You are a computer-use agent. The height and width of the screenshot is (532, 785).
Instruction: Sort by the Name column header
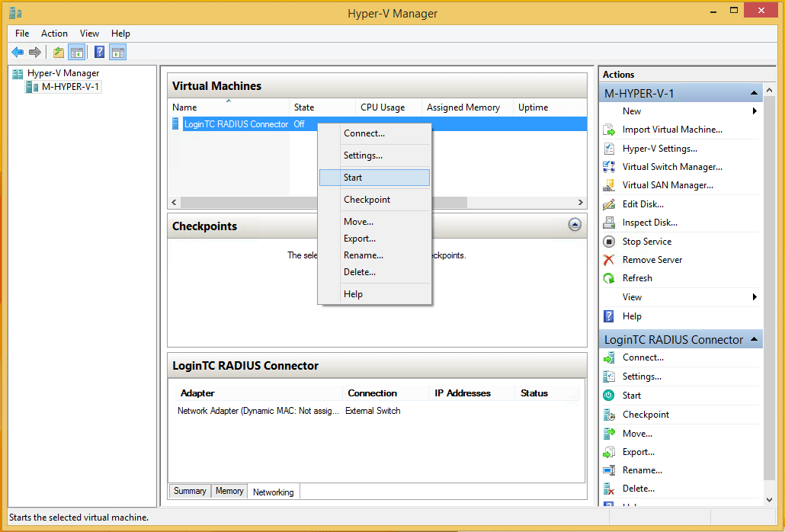(229, 107)
